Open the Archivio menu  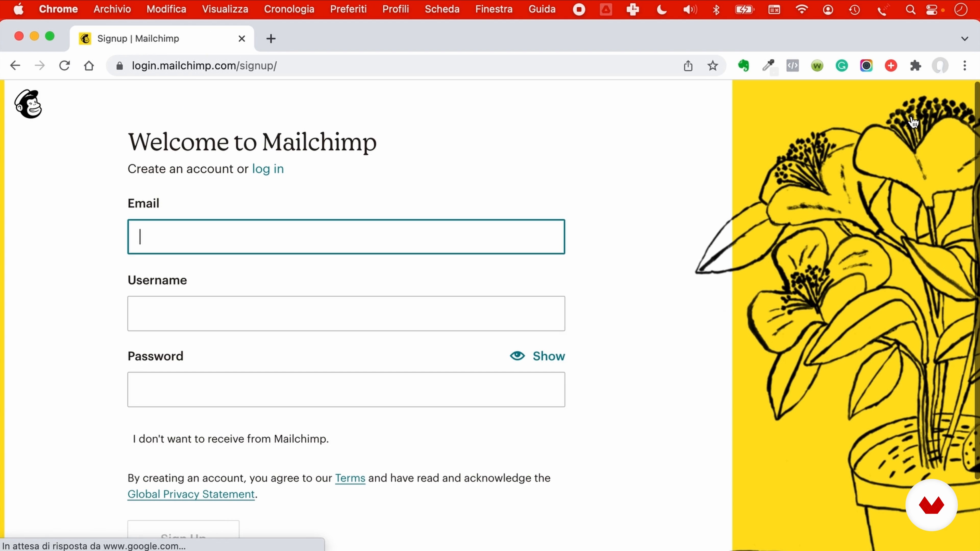pyautogui.click(x=112, y=9)
